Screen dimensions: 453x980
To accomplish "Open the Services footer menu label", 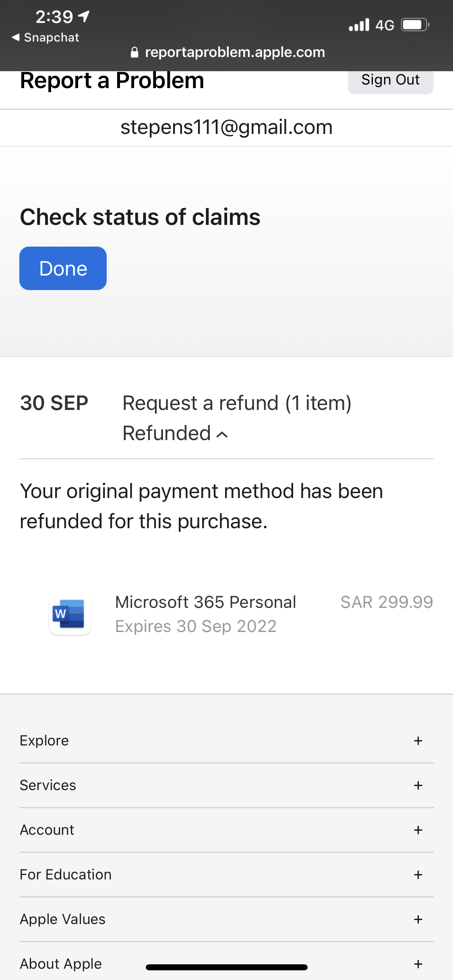I will point(48,785).
